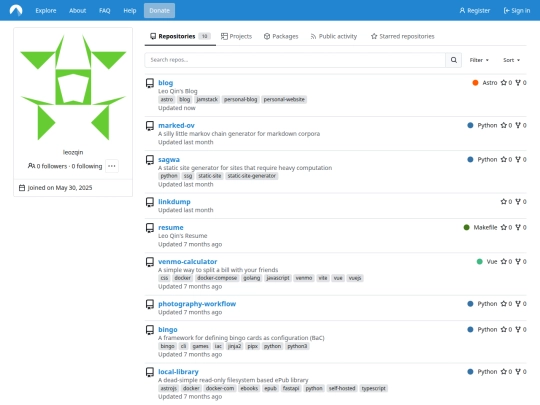
Task: Click the jamstack topic tag
Action: (207, 100)
